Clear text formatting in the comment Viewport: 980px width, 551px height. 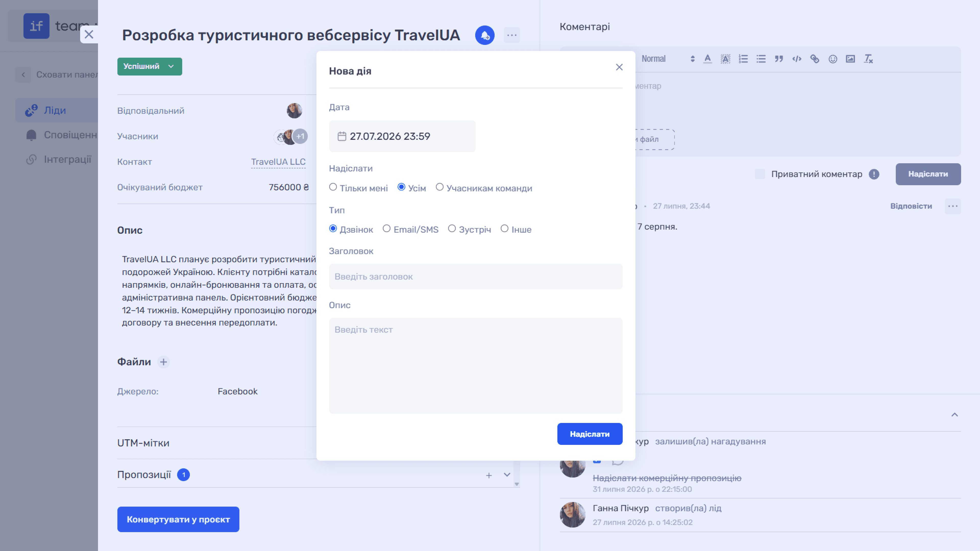click(868, 59)
